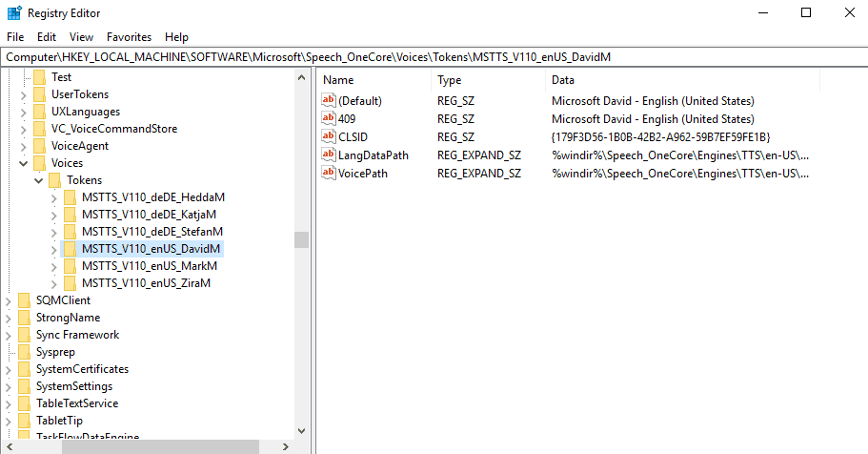The image size is (868, 454).
Task: Click the MSTTS_V110_enUS_ZiraM folder icon
Action: tap(70, 283)
